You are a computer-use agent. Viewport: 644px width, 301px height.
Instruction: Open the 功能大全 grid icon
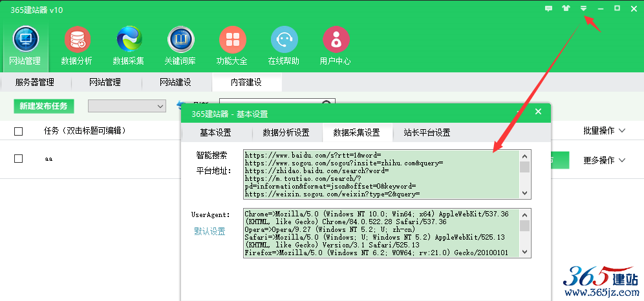point(232,40)
